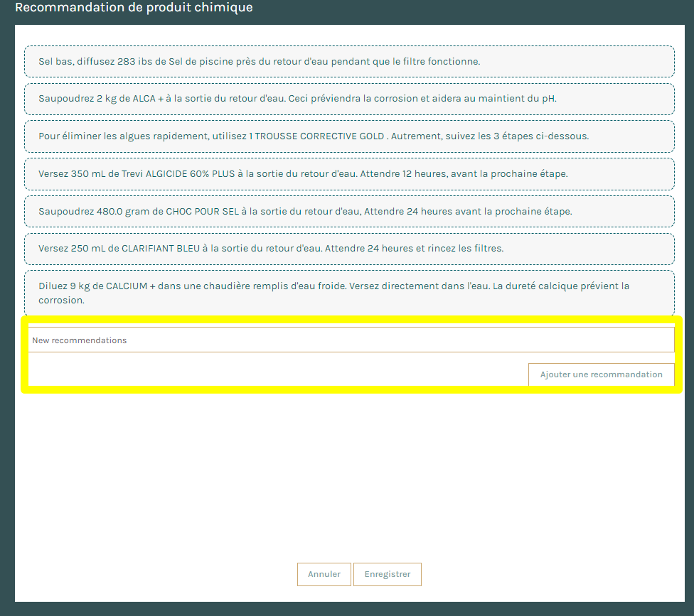Select the TROUSSE CORRECTIVE GOLD recommendation
Viewport: 694px width, 616px height.
coord(349,136)
